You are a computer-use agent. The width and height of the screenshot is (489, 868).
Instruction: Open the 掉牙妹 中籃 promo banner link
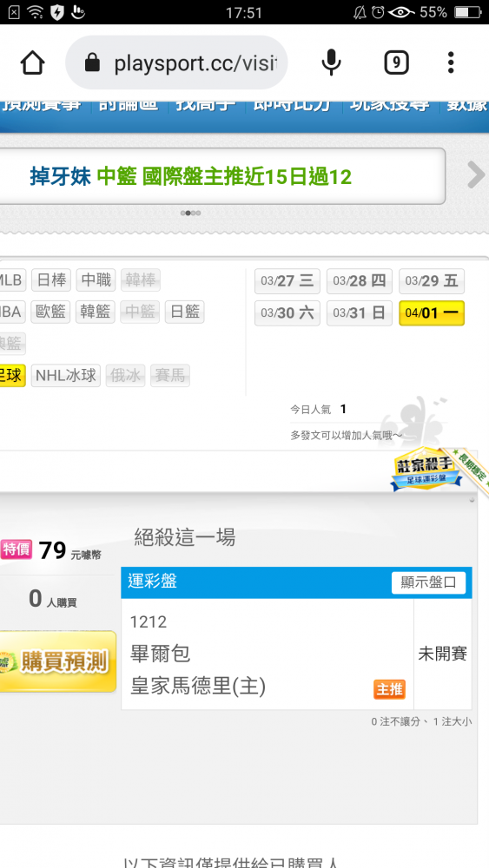tap(190, 176)
